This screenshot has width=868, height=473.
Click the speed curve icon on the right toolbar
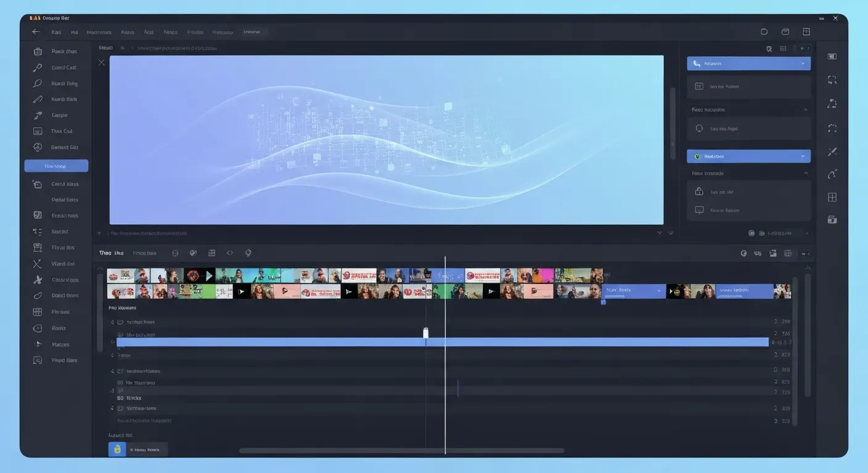pos(832,174)
